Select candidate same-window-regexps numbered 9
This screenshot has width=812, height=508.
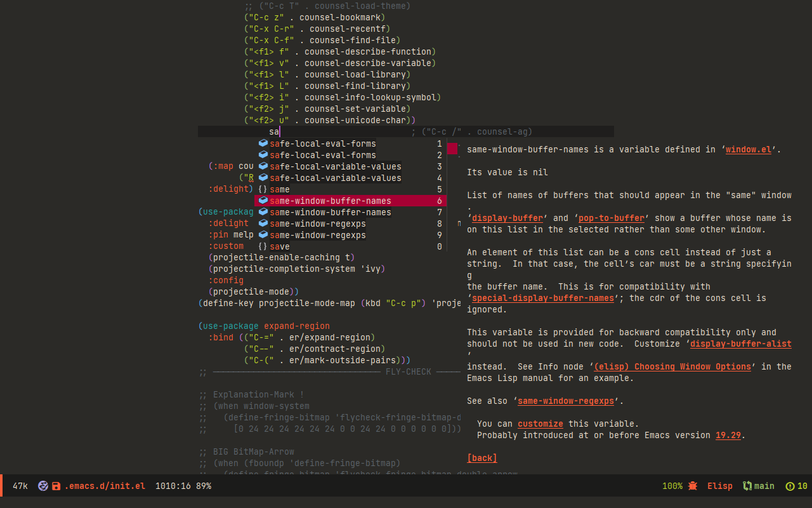[350, 235]
